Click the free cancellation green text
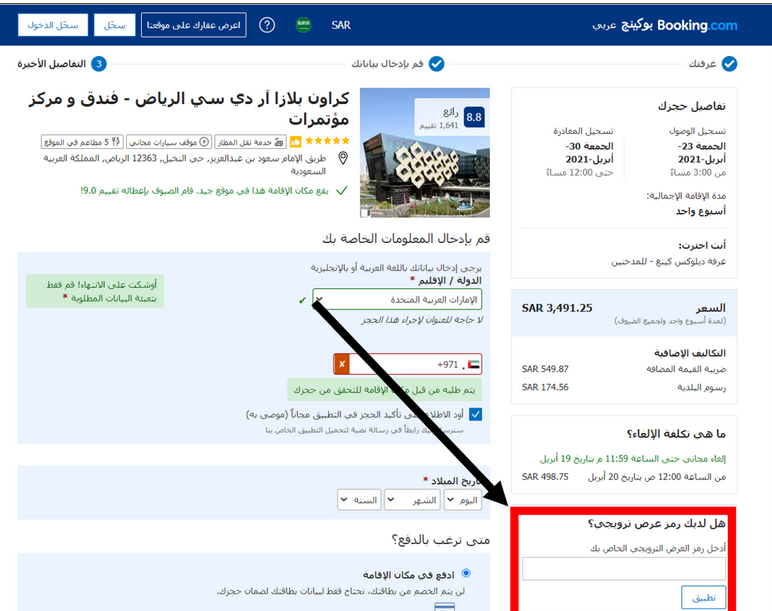 (633, 459)
